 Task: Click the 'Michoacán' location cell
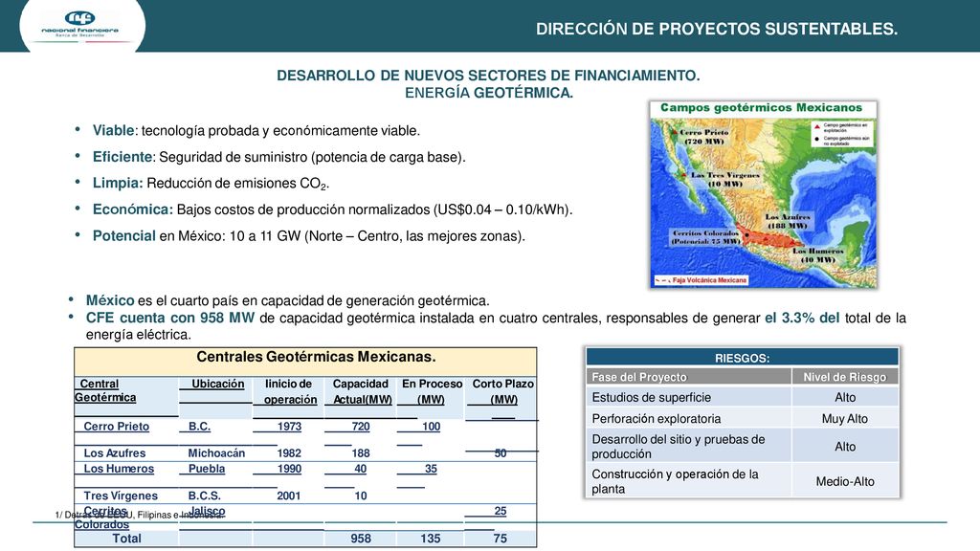[216, 452]
